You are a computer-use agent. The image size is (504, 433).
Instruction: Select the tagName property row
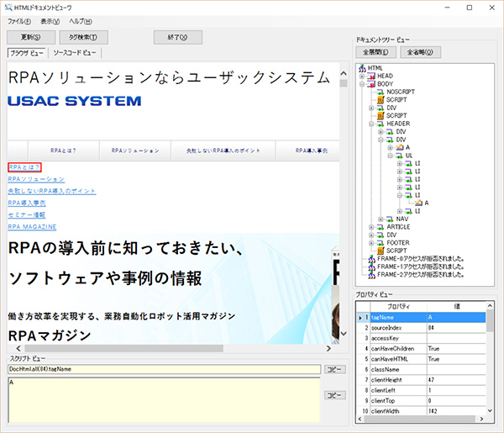point(421,318)
